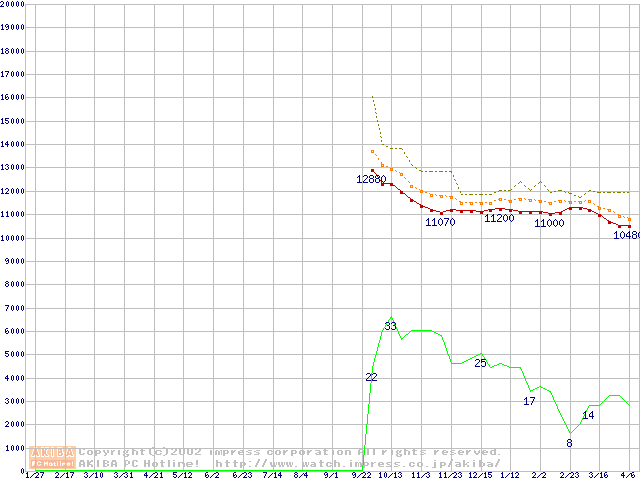Screen dimensions: 640x480
Task: Click the 11000 price data label
Action: (x=549, y=223)
